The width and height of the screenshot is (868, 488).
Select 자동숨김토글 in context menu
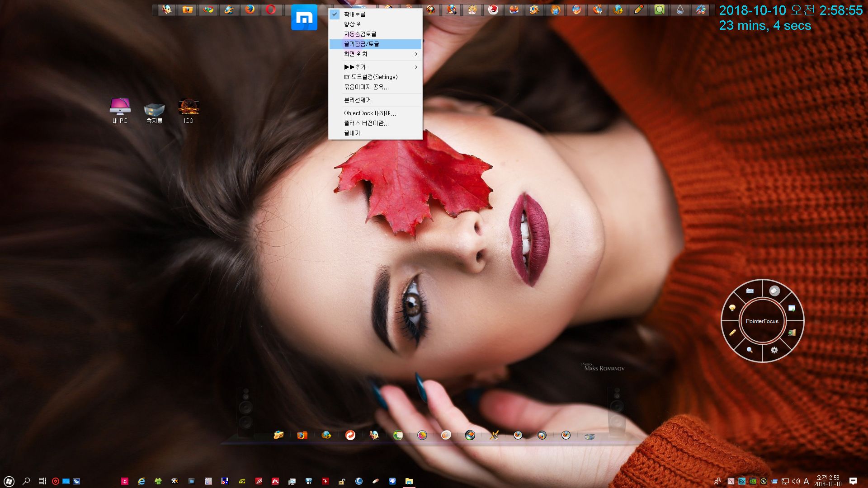click(x=375, y=34)
